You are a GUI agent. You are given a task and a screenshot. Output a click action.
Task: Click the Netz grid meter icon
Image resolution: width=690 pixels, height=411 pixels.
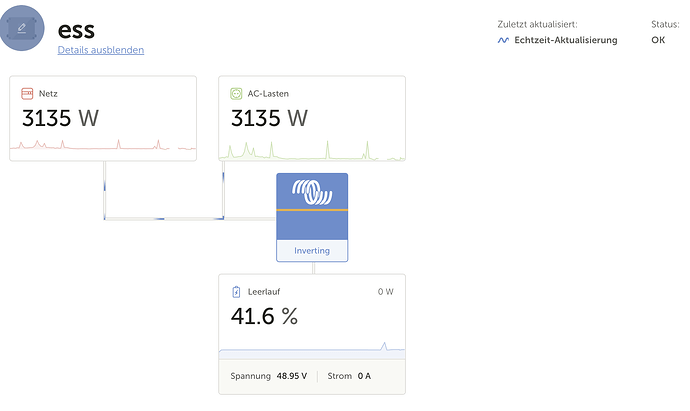coord(27,93)
